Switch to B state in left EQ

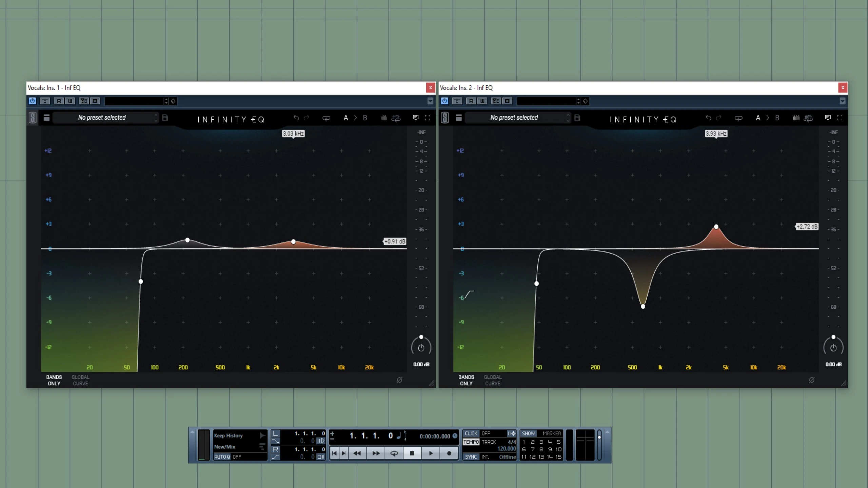365,118
